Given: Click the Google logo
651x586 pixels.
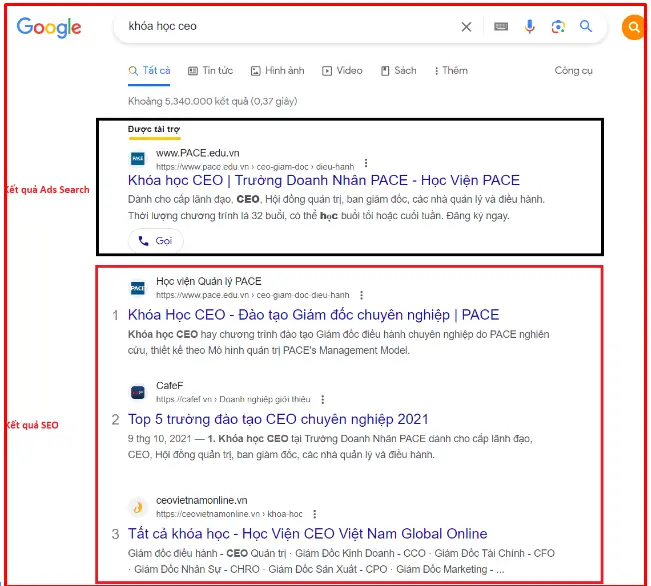Looking at the screenshot, I should pyautogui.click(x=49, y=27).
